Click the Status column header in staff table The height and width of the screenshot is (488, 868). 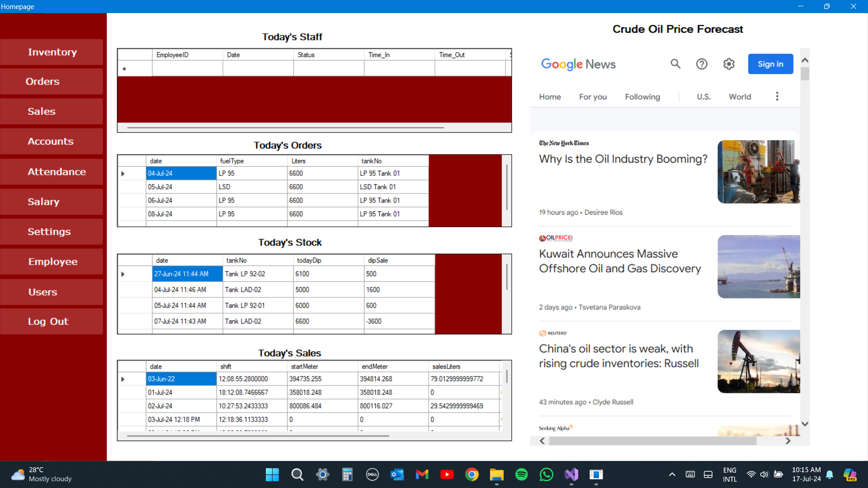pyautogui.click(x=329, y=55)
